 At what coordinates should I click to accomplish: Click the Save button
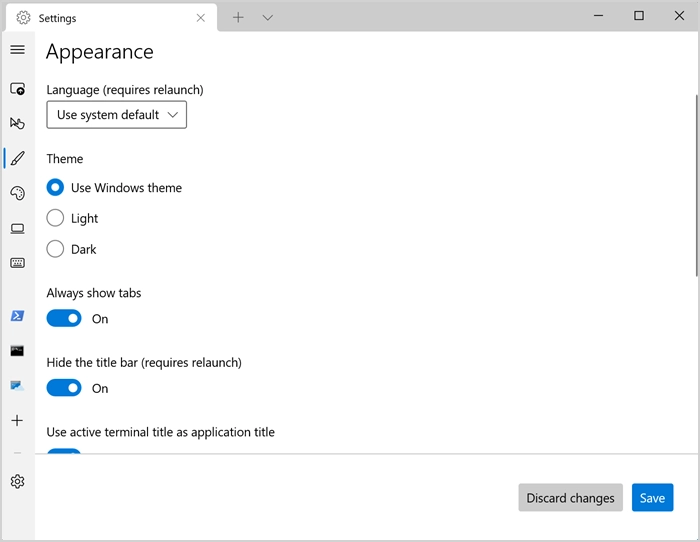tap(652, 498)
